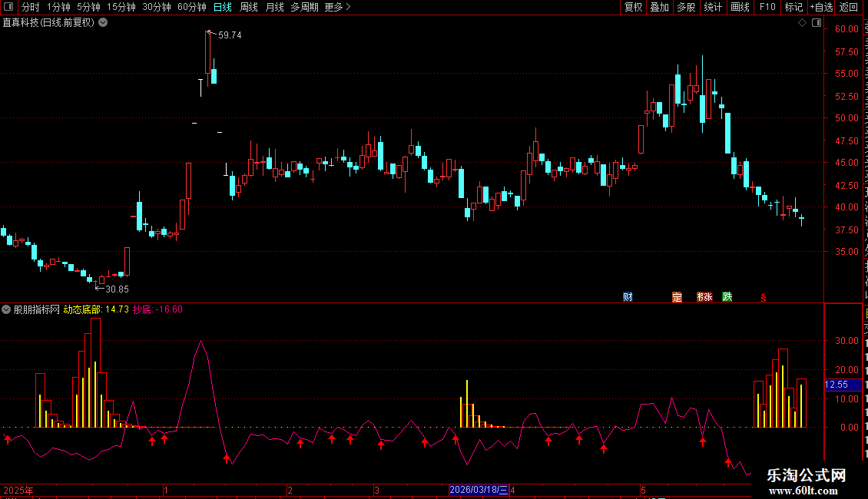The image size is (868, 499).
Task: Click the panel layout icon at top-left
Action: click(8, 7)
